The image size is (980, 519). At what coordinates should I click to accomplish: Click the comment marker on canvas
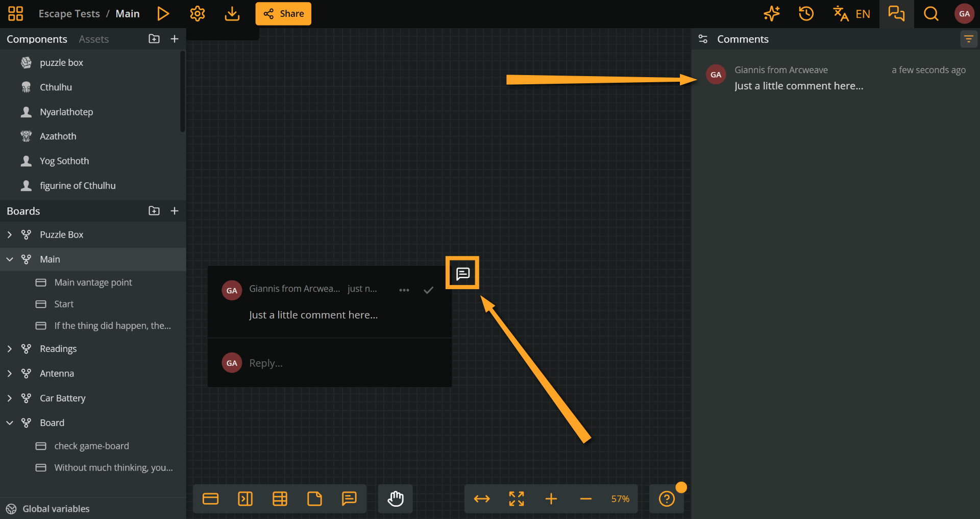pos(462,274)
